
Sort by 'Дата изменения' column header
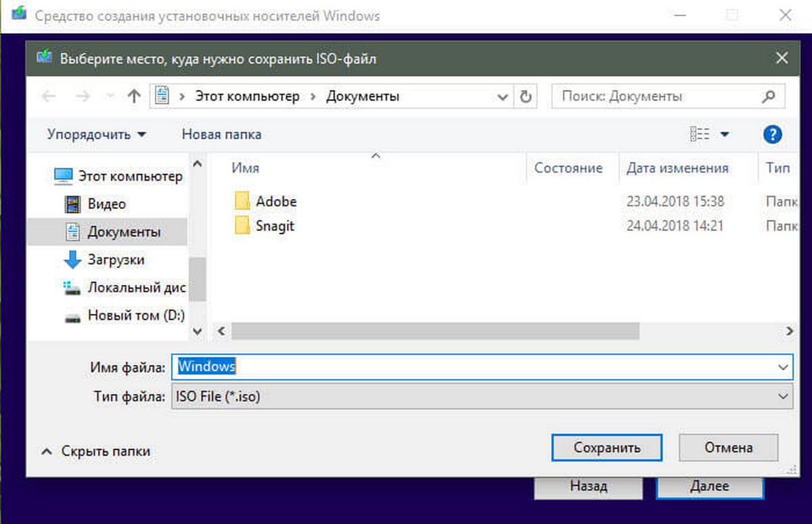tap(677, 168)
